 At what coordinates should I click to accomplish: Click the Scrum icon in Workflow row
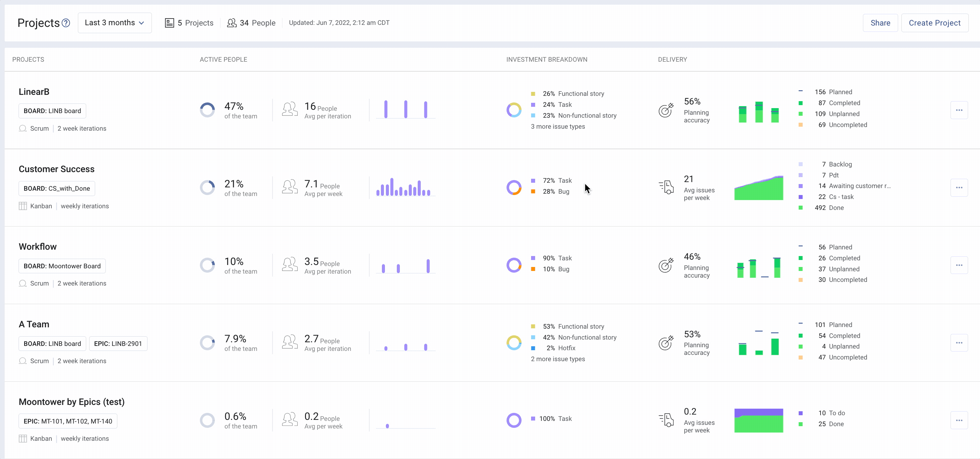pyautogui.click(x=23, y=283)
